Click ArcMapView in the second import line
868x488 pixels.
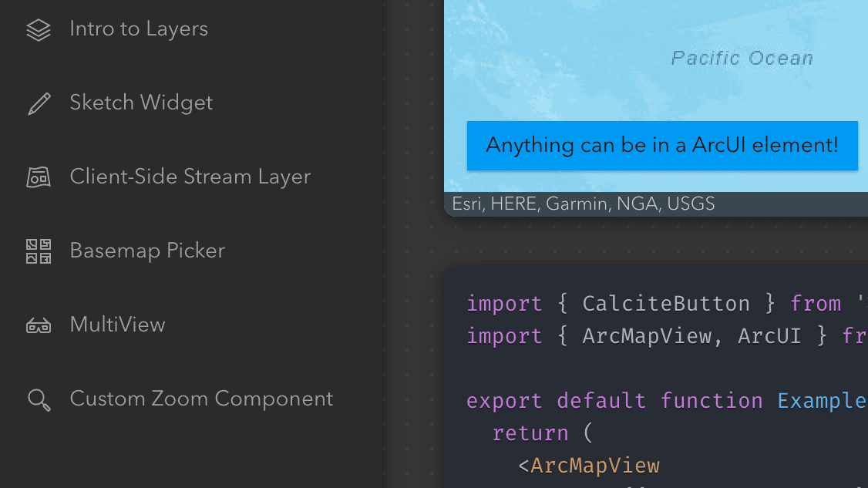647,336
